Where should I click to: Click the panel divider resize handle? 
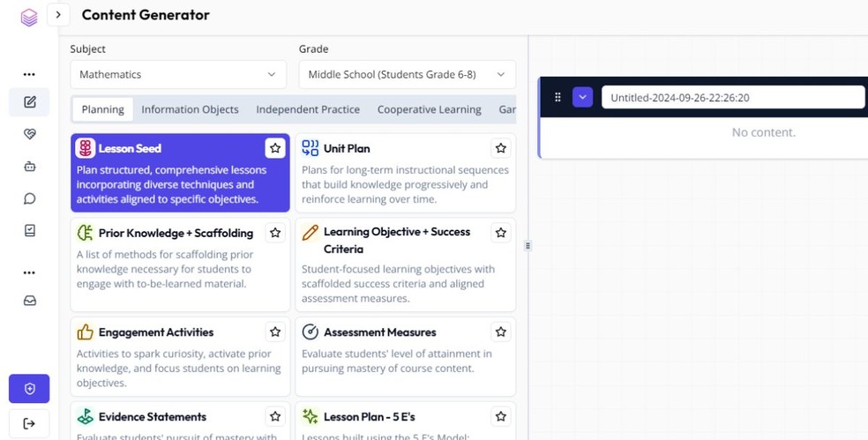tap(528, 246)
